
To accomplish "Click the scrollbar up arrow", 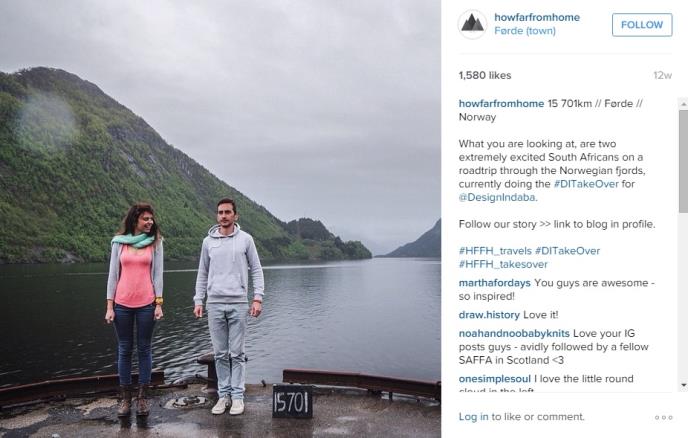I will [x=683, y=104].
